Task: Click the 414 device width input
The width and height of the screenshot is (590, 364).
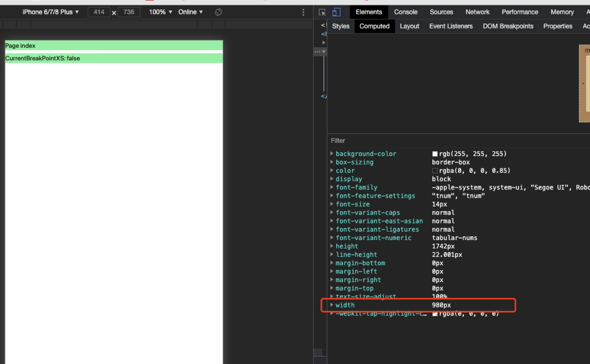Action: coord(99,12)
